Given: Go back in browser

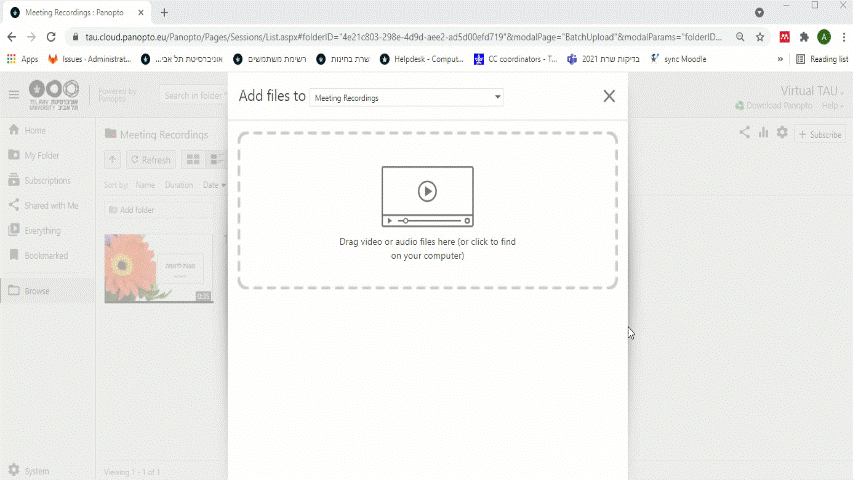Looking at the screenshot, I should click(12, 37).
